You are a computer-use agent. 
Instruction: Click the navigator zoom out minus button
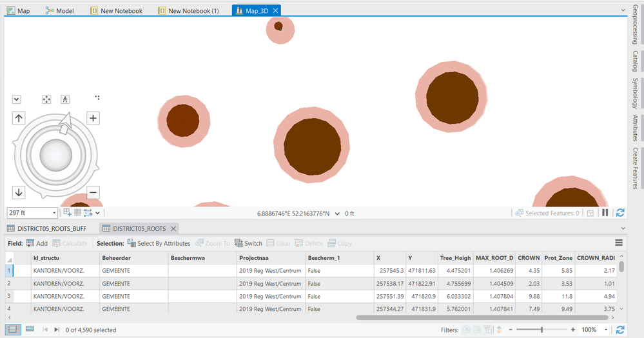tap(93, 192)
